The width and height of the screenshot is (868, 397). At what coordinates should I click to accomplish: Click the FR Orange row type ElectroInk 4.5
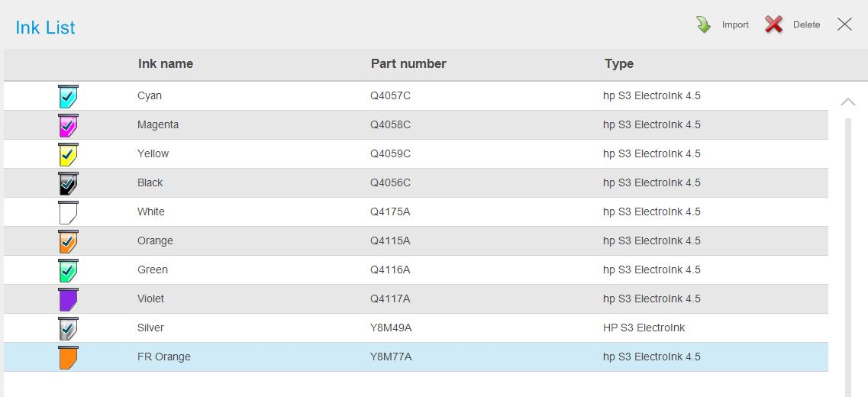[651, 357]
